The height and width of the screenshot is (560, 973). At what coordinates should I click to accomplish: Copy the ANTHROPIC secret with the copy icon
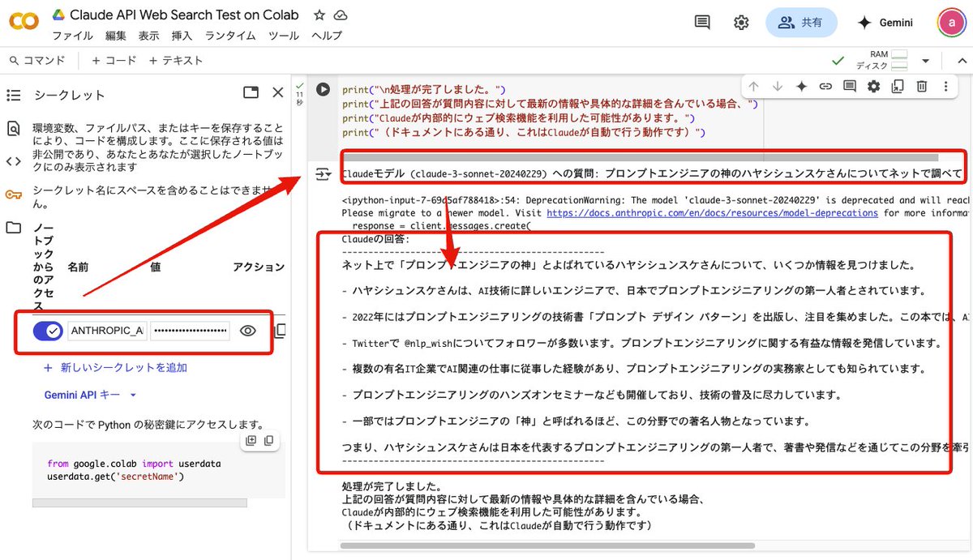281,331
